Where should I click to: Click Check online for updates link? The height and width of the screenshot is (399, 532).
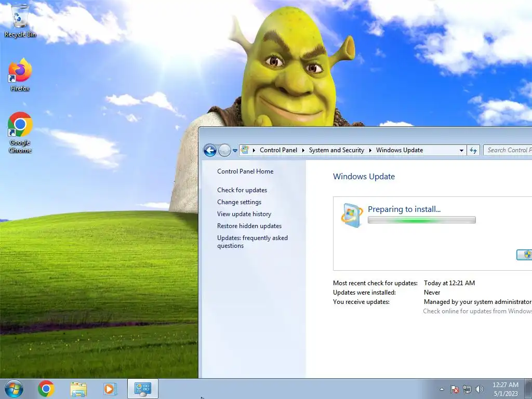coord(477,311)
